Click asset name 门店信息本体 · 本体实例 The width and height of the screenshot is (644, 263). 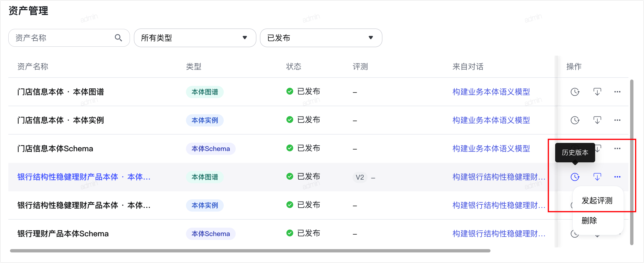click(x=61, y=120)
